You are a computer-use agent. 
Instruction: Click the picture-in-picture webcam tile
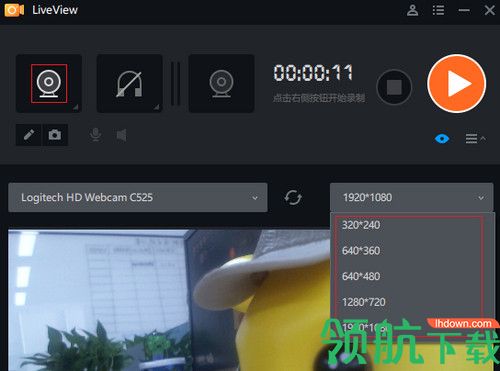(x=221, y=83)
